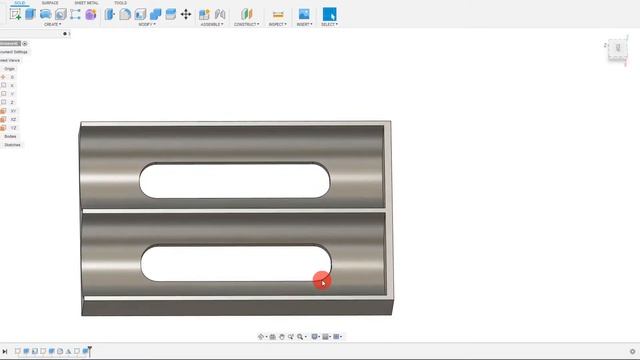Click the timeline history marker
The image size is (640, 360).
[x=90, y=351]
